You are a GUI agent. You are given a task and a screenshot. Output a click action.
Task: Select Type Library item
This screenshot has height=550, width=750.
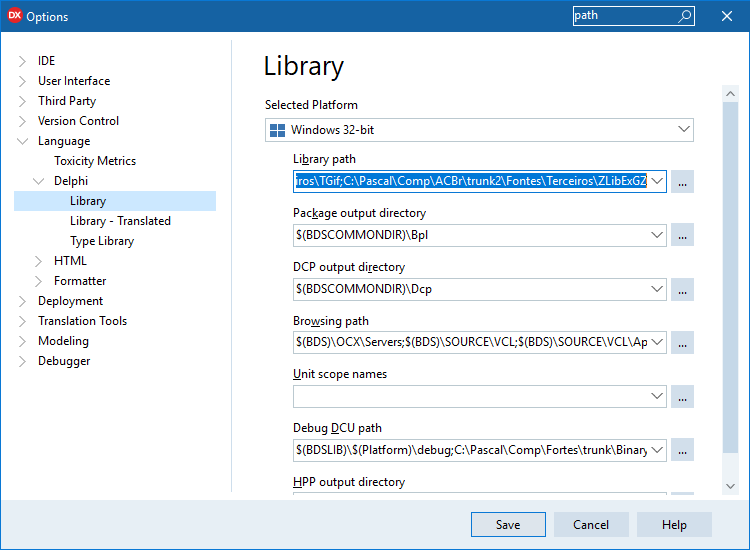(x=102, y=241)
